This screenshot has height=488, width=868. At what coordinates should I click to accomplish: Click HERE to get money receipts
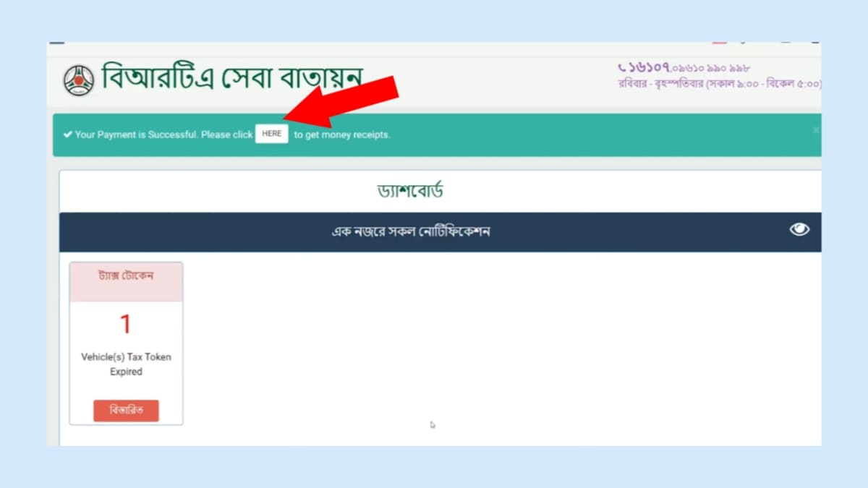(271, 134)
